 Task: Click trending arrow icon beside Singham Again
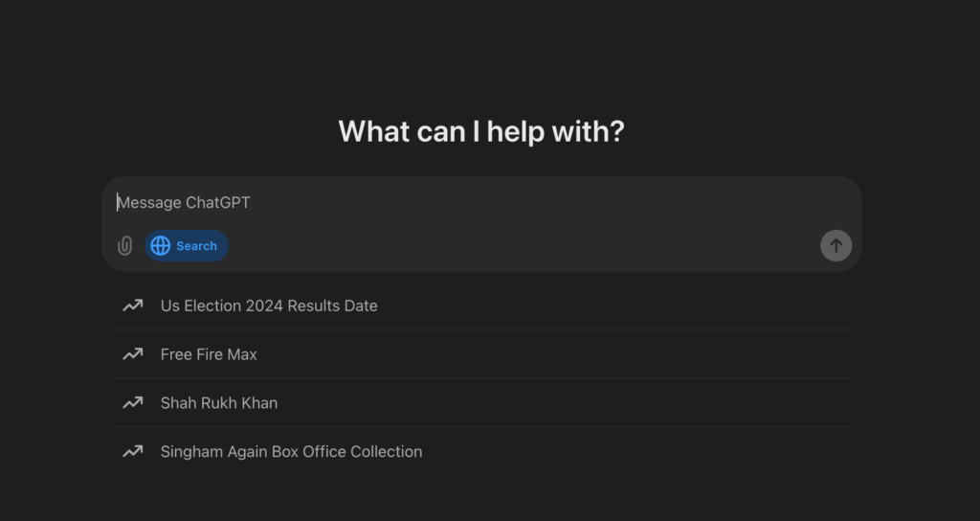coord(132,452)
